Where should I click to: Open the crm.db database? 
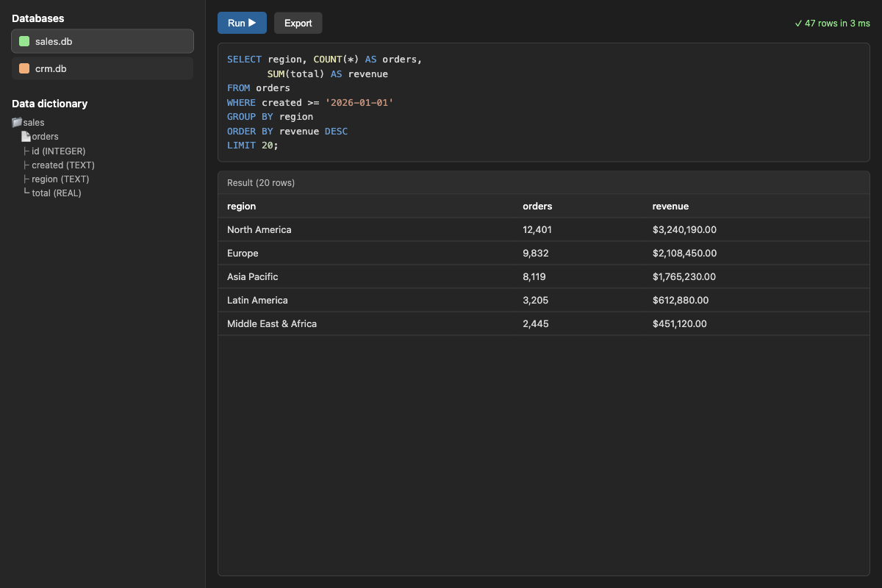coord(102,68)
